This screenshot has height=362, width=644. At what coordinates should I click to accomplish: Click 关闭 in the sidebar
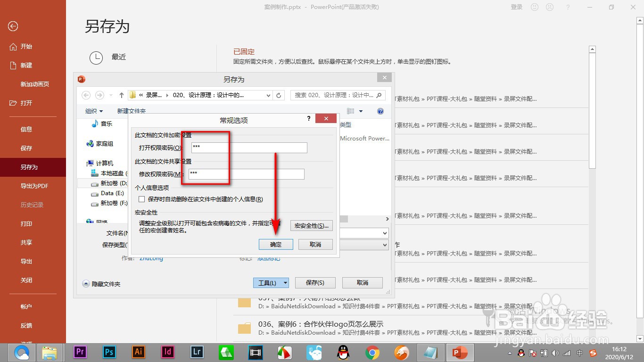pyautogui.click(x=26, y=280)
